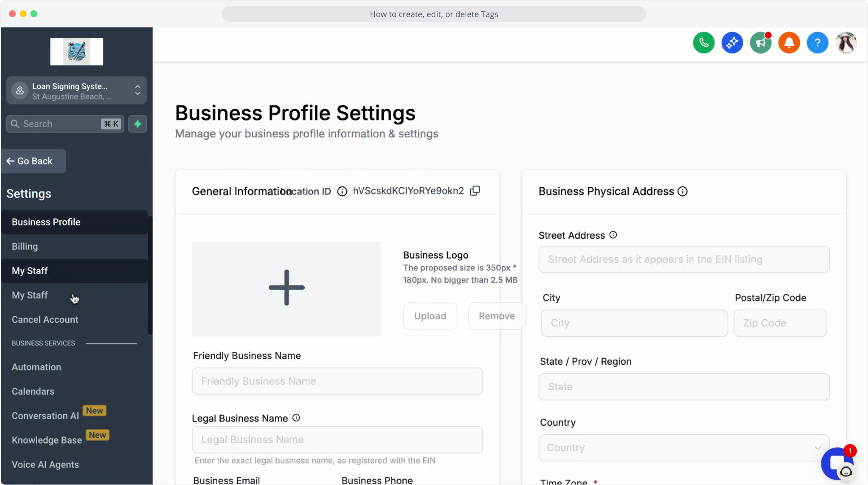This screenshot has height=485, width=868.
Task: Click the City input field
Action: pos(635,323)
